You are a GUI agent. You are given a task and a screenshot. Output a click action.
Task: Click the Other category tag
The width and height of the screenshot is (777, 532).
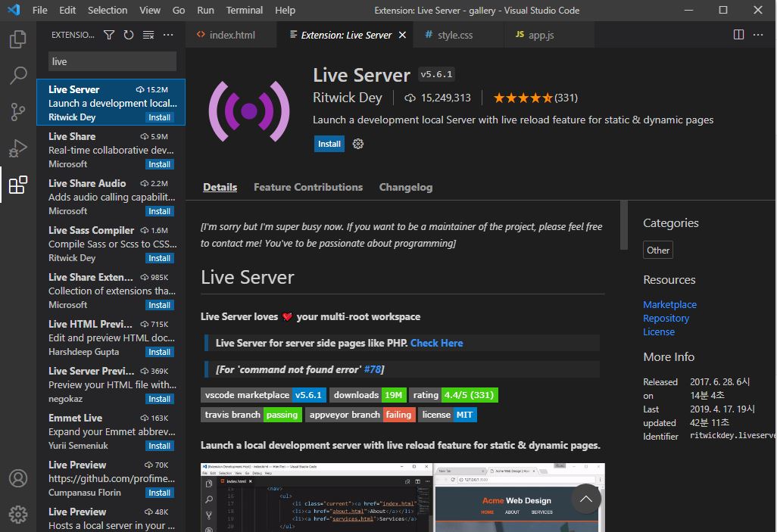[x=657, y=250]
